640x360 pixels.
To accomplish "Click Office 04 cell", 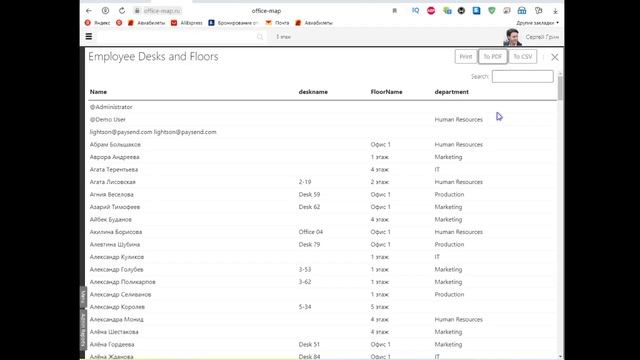I will [x=311, y=232].
